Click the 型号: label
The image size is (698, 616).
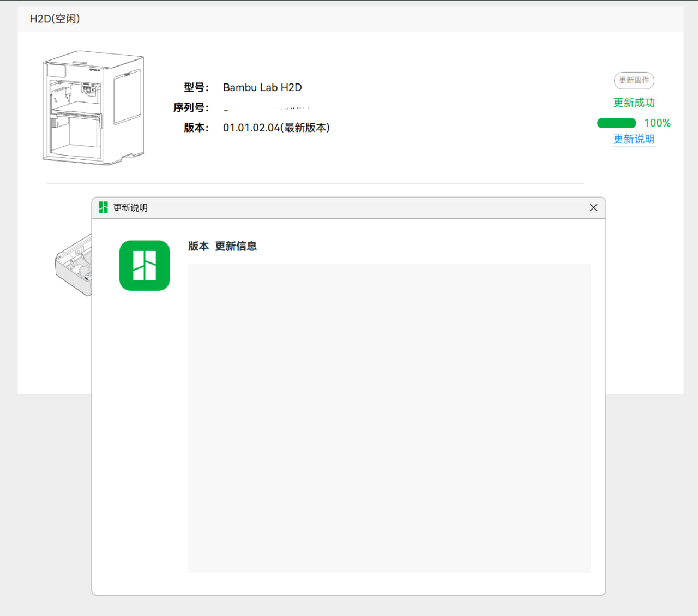point(196,87)
